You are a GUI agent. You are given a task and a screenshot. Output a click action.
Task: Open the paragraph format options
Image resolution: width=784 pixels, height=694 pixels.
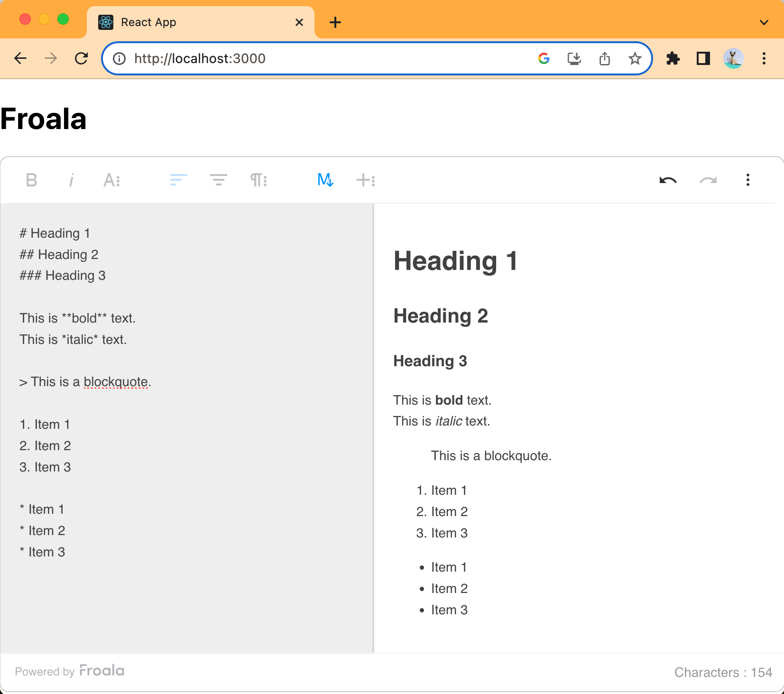(x=258, y=180)
